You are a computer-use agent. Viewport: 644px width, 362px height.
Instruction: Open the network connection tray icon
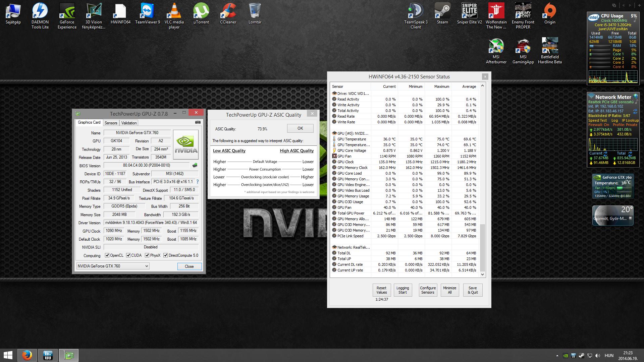589,356
